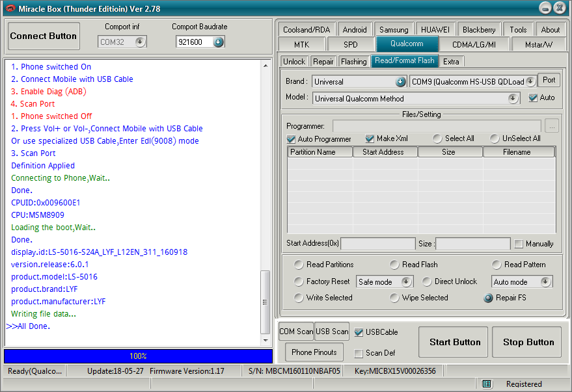572x392 pixels.
Task: Open the Tools tab
Action: click(518, 29)
